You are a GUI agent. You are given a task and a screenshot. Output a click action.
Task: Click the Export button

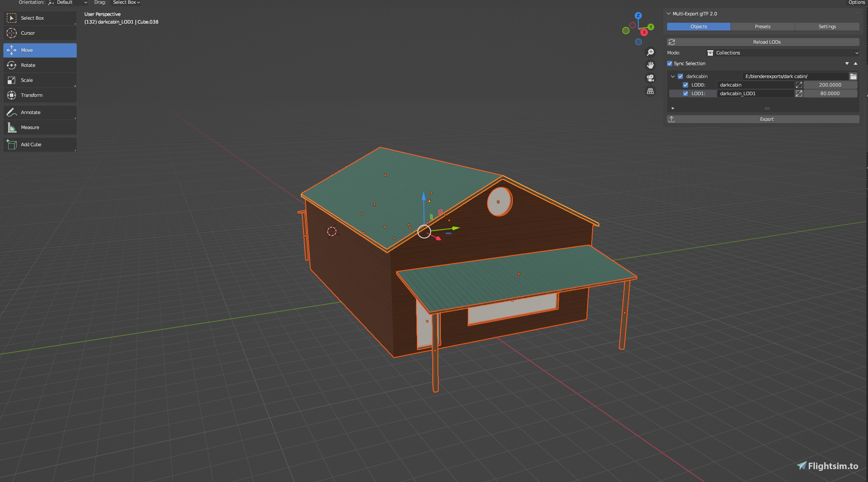(x=763, y=119)
